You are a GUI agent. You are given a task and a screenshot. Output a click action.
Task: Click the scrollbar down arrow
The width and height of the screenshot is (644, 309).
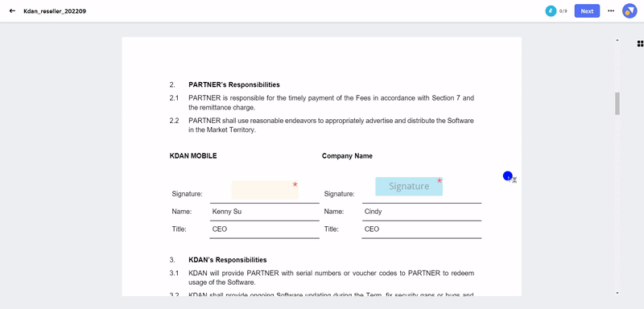click(x=617, y=293)
